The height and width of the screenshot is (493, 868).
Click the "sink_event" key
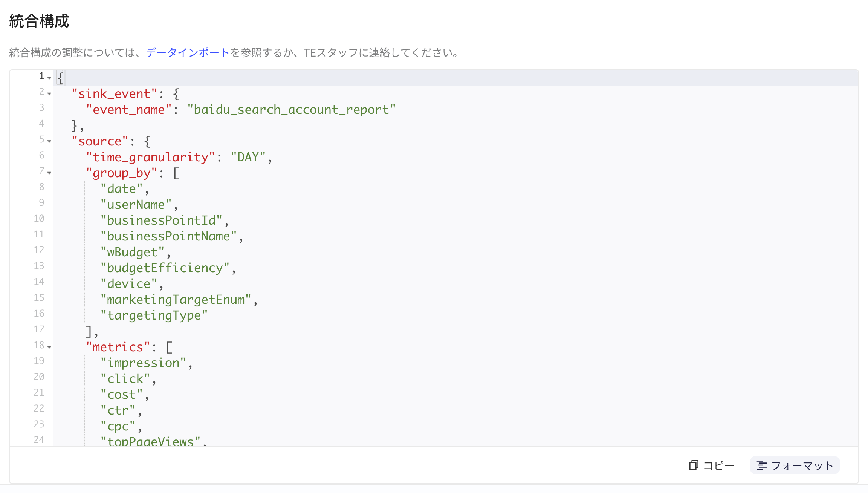(x=114, y=94)
